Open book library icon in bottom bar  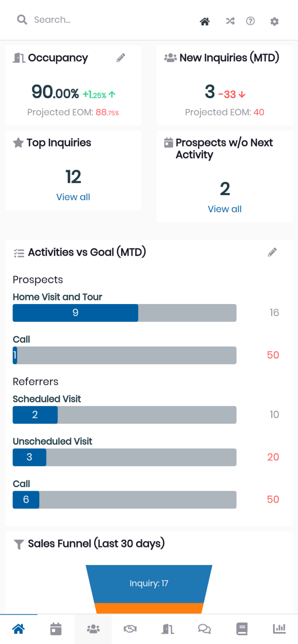pos(242,628)
